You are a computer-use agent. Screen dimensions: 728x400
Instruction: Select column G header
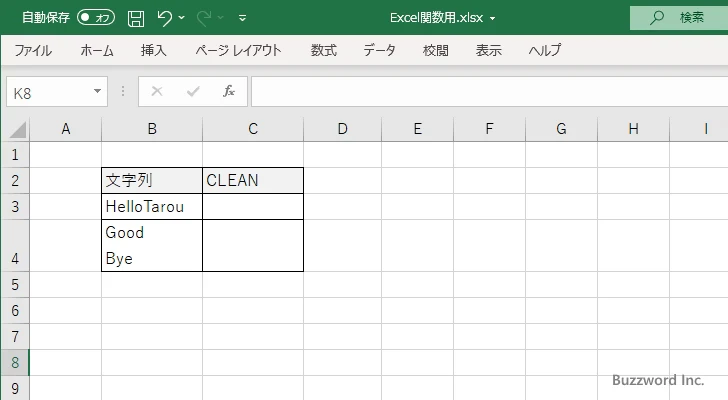point(561,129)
